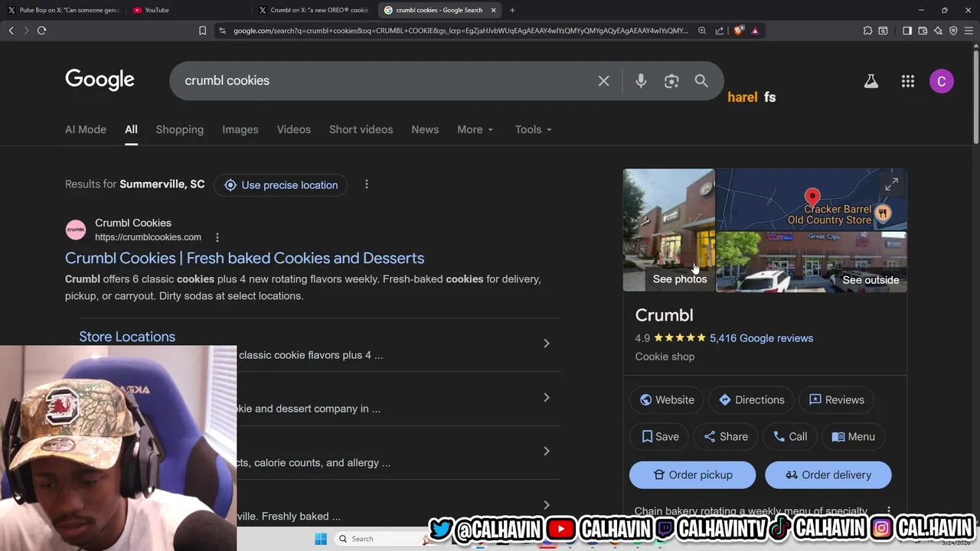Click Order delivery
The width and height of the screenshot is (980, 551).
[828, 475]
